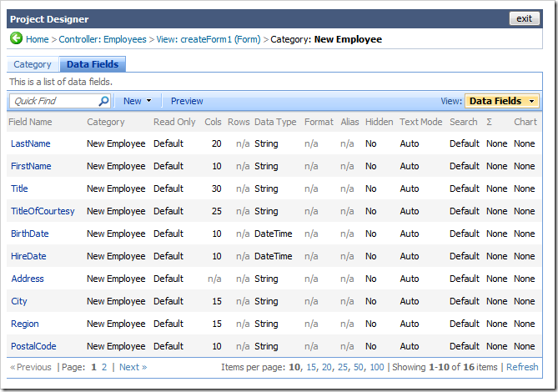Open the HireDate field

coord(28,256)
